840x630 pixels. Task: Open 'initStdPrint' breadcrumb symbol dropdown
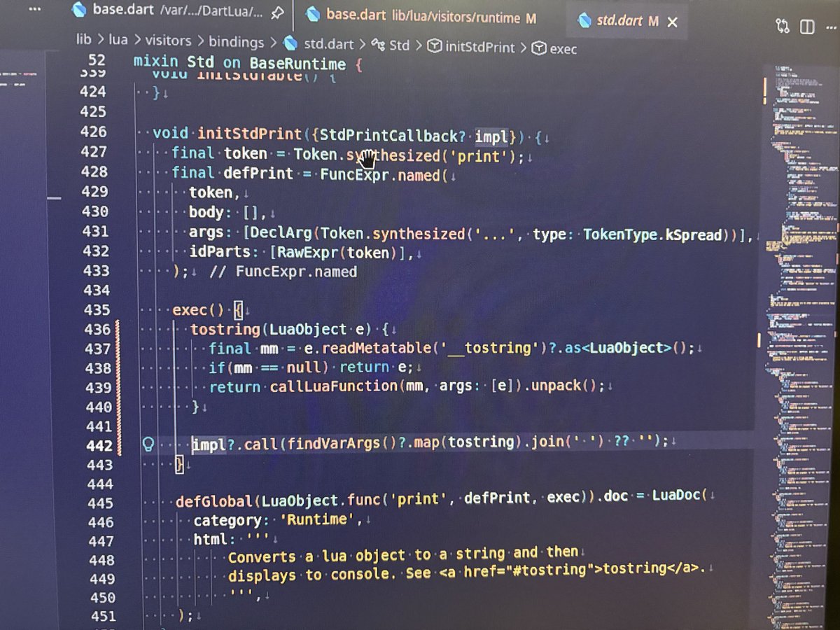tap(480, 47)
